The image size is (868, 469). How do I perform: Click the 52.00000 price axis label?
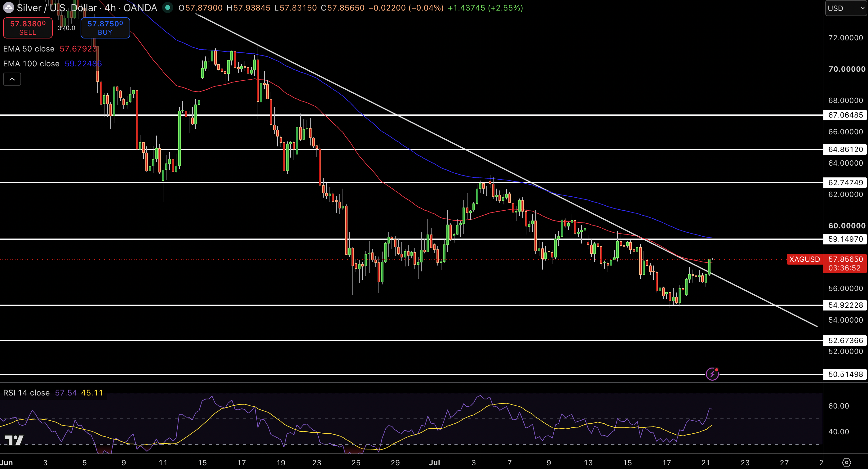coord(846,351)
